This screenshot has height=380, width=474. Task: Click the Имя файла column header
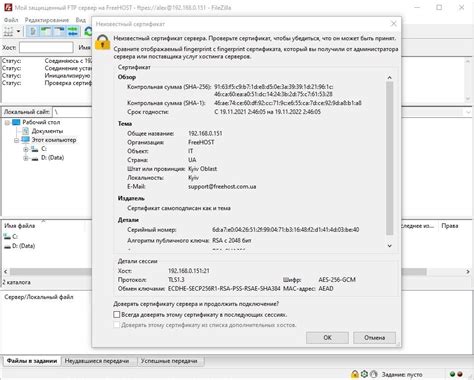tap(20, 226)
